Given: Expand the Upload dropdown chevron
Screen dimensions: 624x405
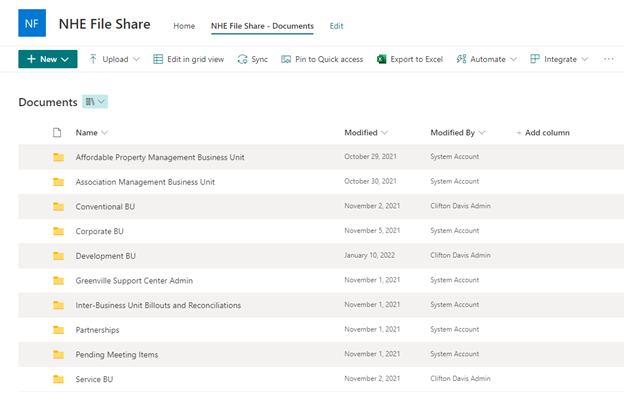Looking at the screenshot, I should tap(136, 59).
